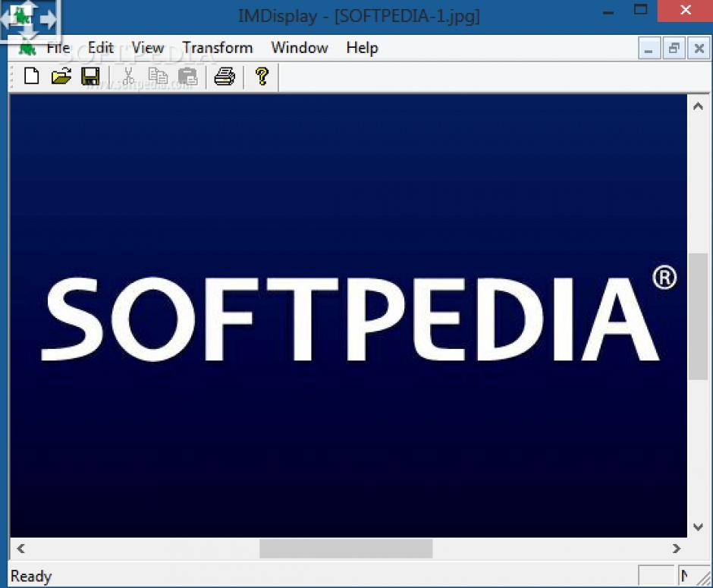
Task: Open the Window menu
Action: pyautogui.click(x=300, y=48)
